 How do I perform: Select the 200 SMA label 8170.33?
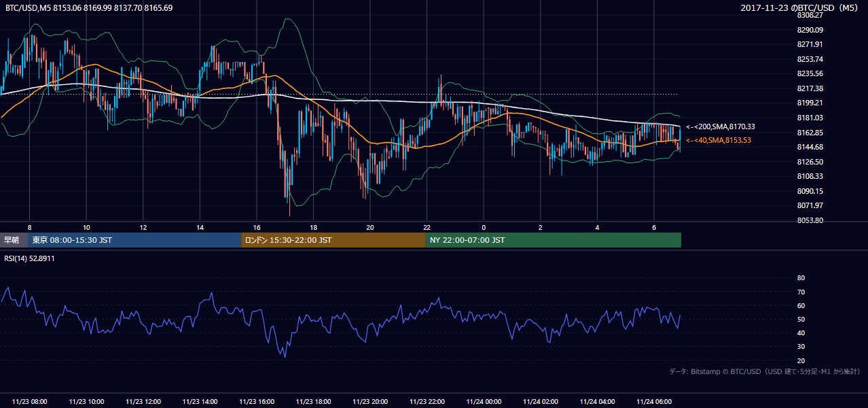pyautogui.click(x=720, y=126)
